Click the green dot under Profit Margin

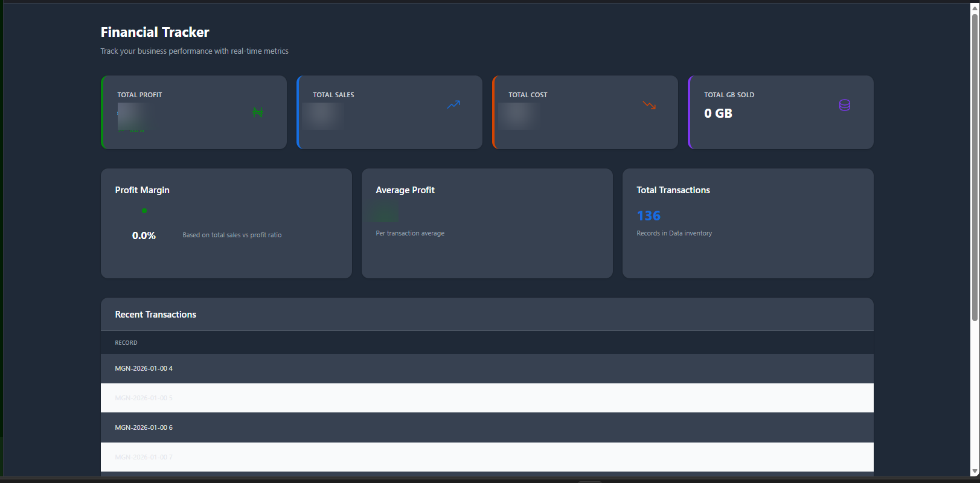click(144, 211)
